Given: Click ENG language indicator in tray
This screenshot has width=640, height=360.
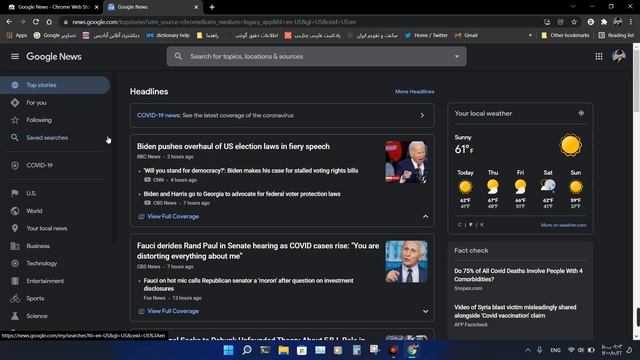Looking at the screenshot, I should click(x=555, y=350).
